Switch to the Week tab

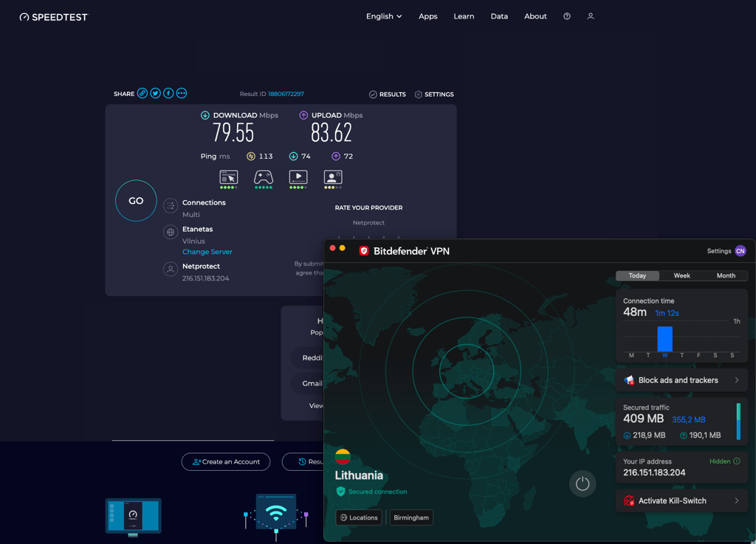point(681,275)
